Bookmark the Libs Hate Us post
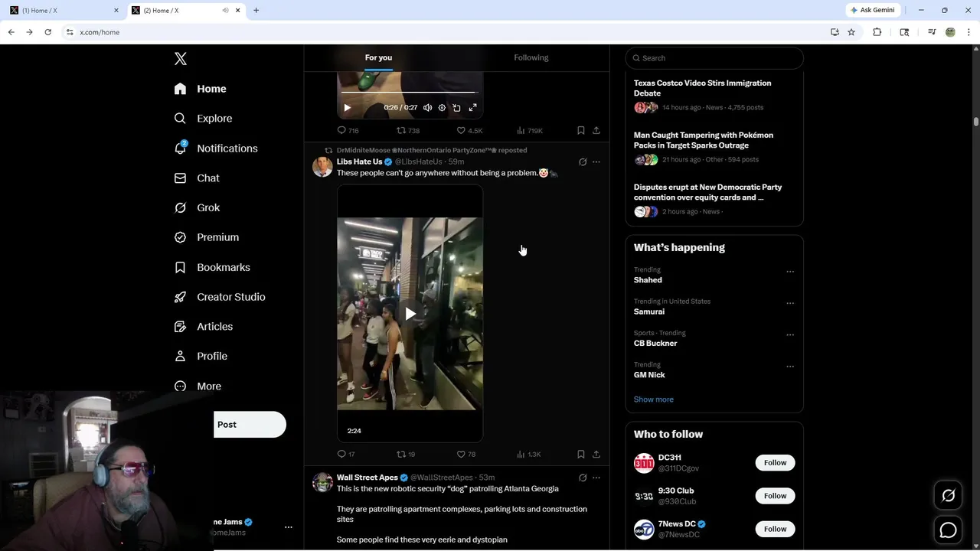This screenshot has height=551, width=980. pyautogui.click(x=581, y=455)
